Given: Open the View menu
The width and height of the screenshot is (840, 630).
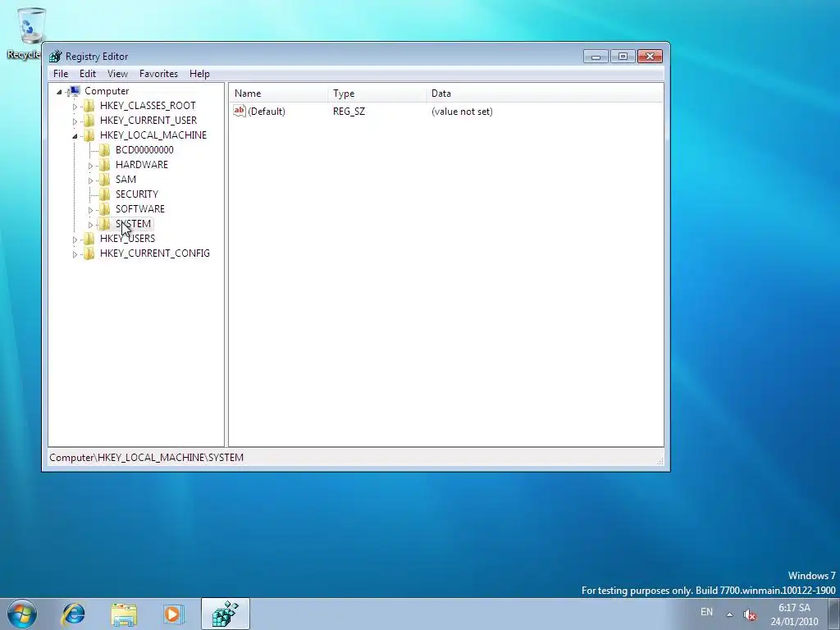Looking at the screenshot, I should 117,73.
